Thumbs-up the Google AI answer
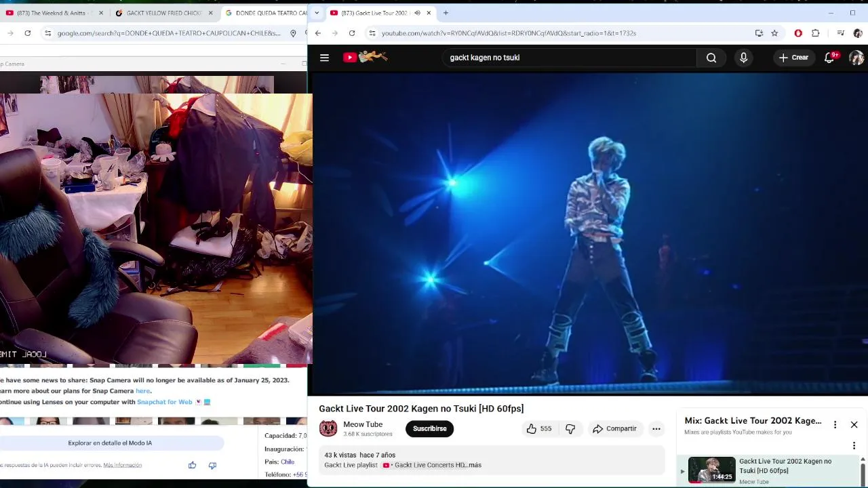This screenshot has height=488, width=868. coord(192,465)
